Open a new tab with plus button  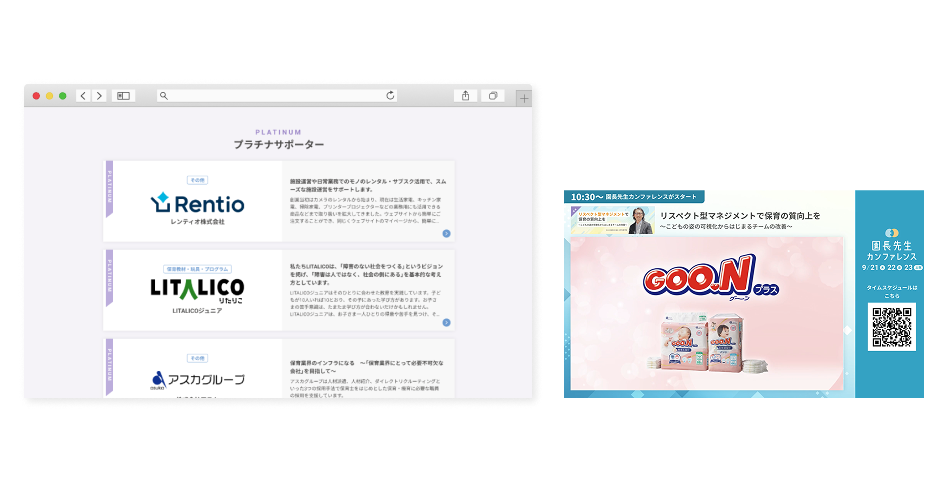[524, 97]
